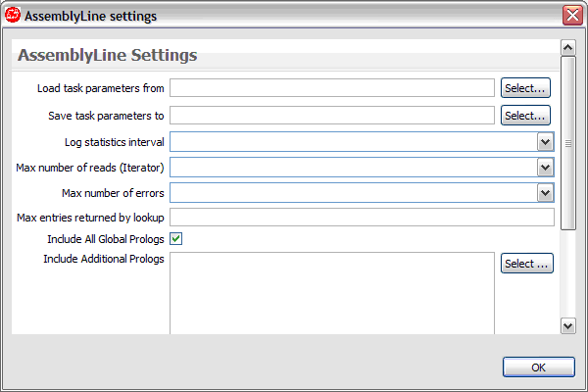Click the vertical scrollbar thumb

coord(568,143)
